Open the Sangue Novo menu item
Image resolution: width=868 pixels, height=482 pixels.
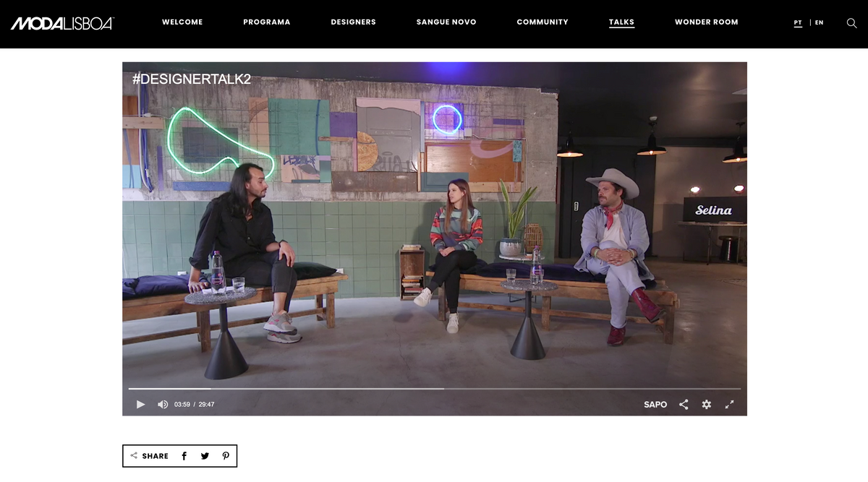pos(446,22)
